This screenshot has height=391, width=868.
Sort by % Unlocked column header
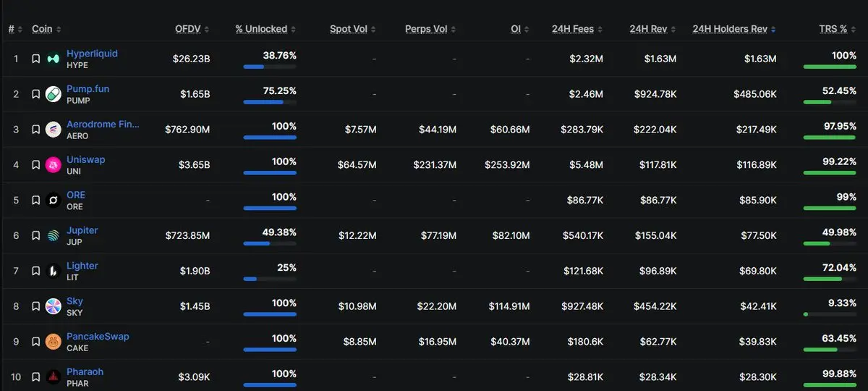[x=265, y=29]
